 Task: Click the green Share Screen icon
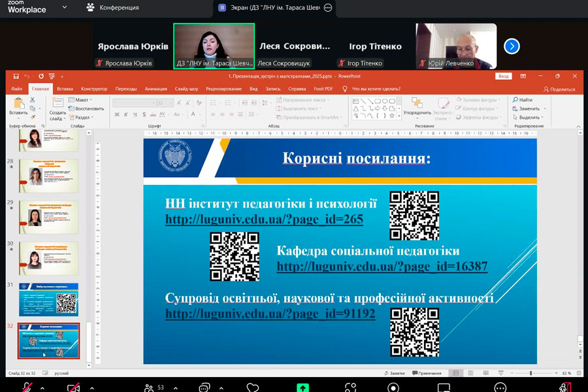(x=302, y=387)
